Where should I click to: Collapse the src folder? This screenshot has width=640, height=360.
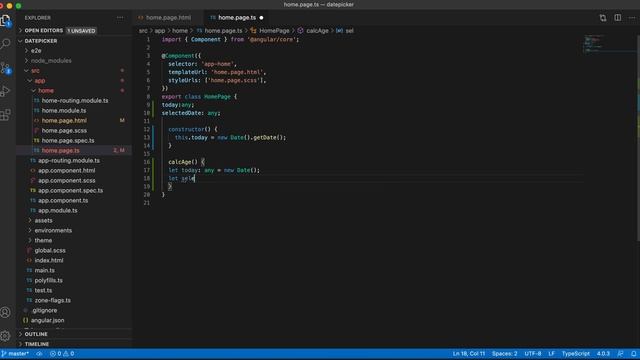[x=35, y=71]
